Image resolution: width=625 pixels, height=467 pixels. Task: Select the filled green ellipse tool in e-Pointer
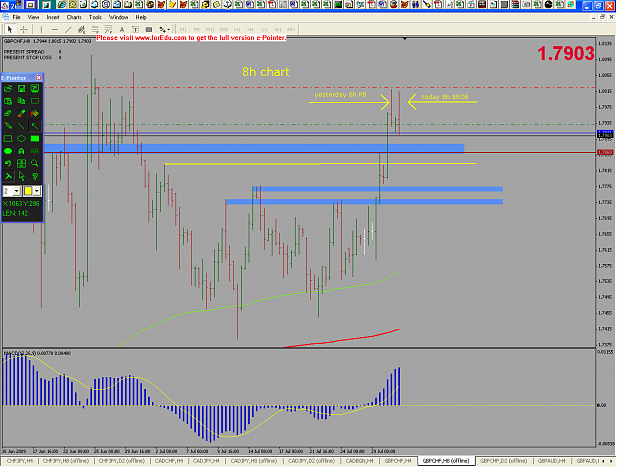(8, 151)
